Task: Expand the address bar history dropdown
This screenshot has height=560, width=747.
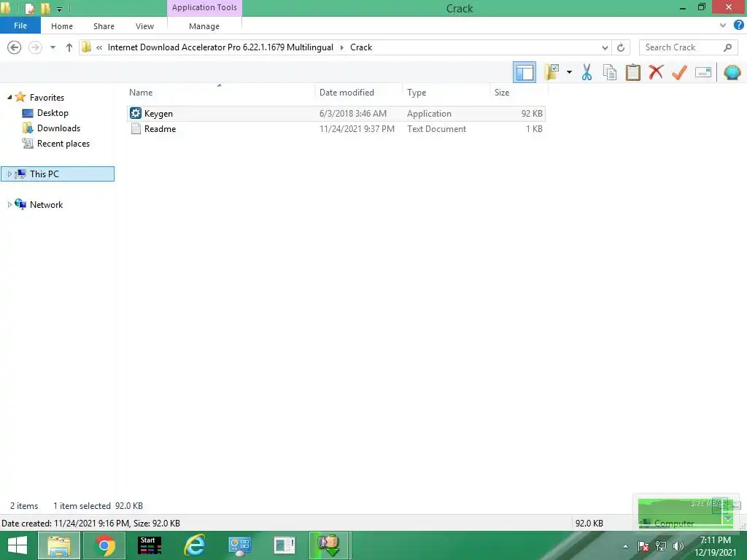Action: coord(605,47)
